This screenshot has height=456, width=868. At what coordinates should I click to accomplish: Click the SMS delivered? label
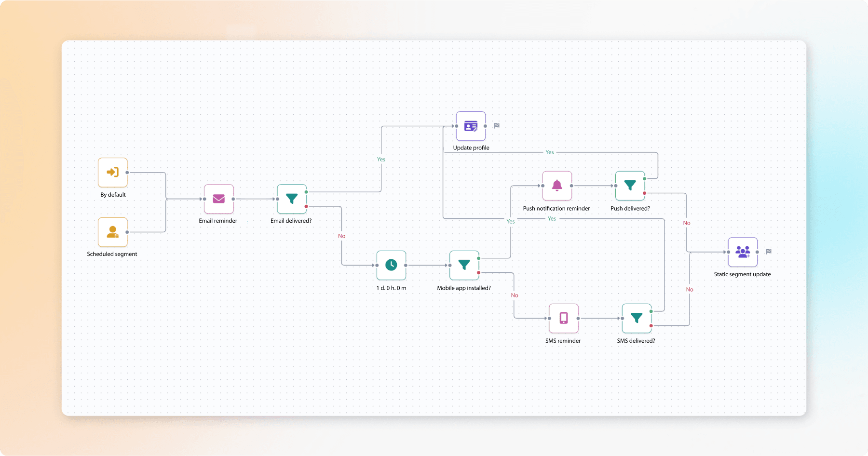[x=636, y=341]
